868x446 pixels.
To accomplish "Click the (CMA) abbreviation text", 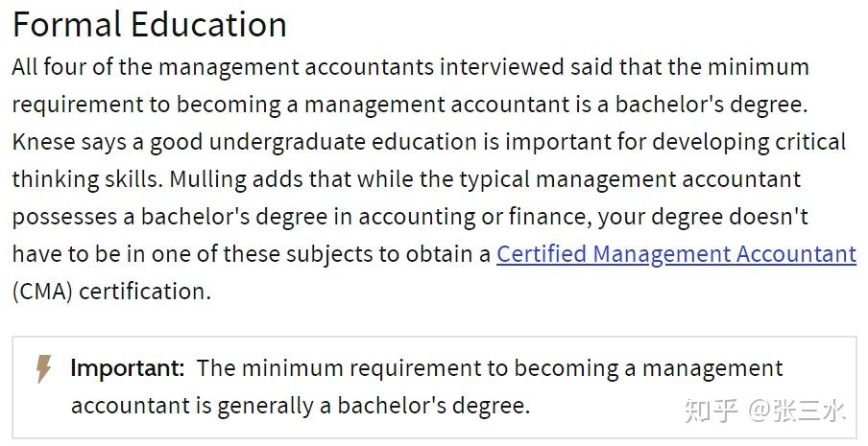I will point(42,292).
